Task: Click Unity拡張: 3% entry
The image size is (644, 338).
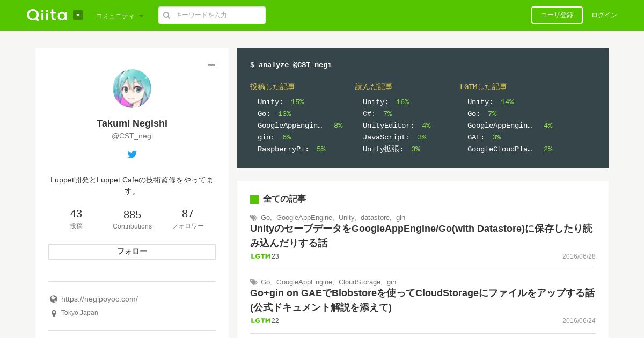Action: coord(391,149)
